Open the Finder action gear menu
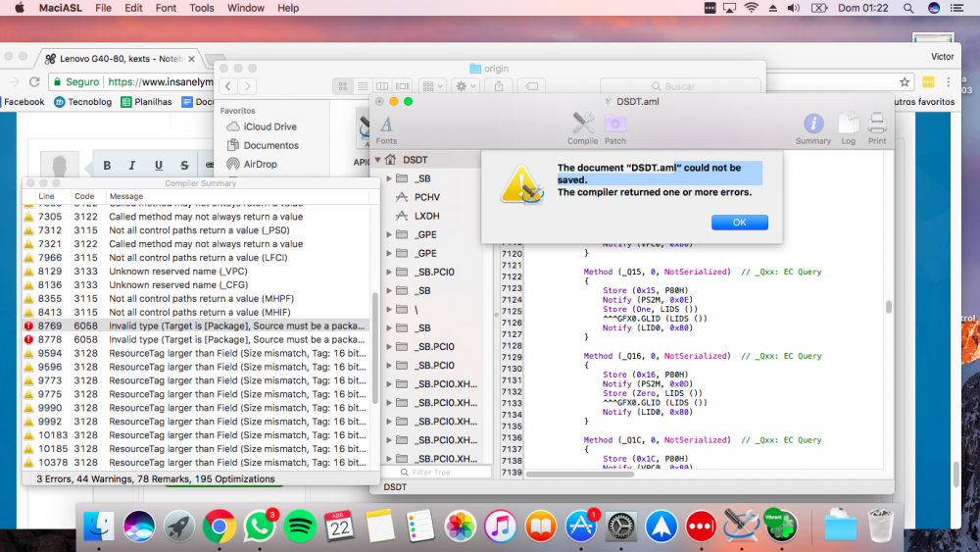This screenshot has height=552, width=980. pos(465,86)
